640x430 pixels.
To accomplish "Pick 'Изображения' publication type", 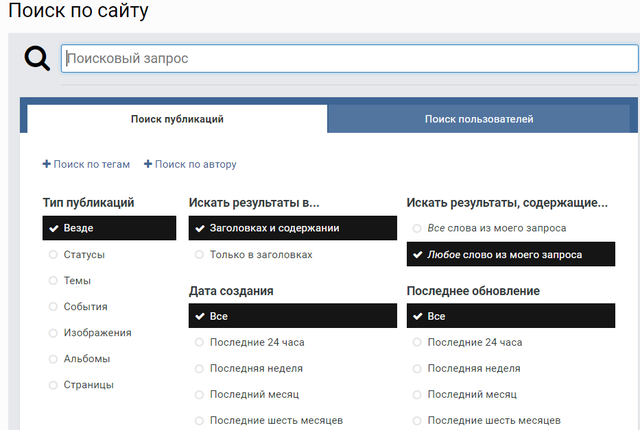I will tap(97, 333).
